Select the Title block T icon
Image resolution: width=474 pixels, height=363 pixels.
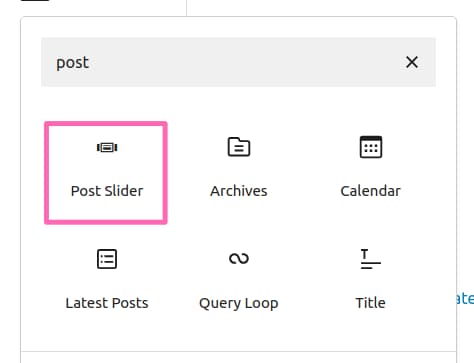pyautogui.click(x=371, y=259)
